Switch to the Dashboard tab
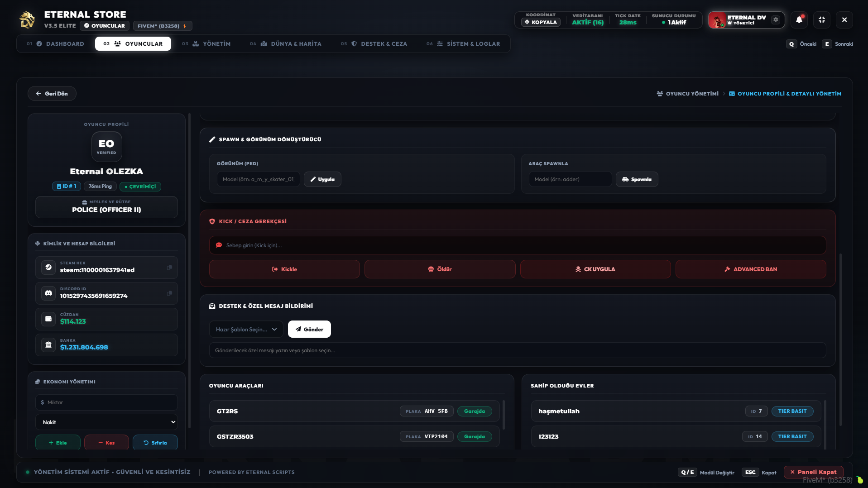 [x=56, y=44]
